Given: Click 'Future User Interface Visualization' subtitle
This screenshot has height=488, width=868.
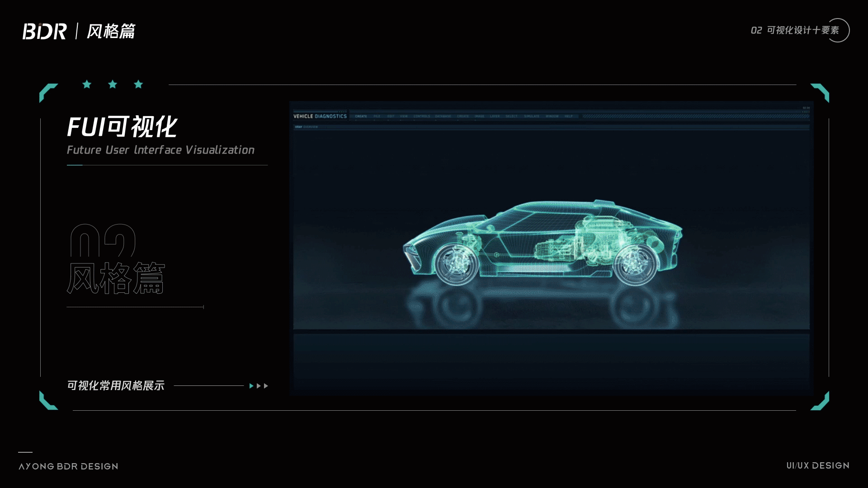Looking at the screenshot, I should (x=160, y=150).
